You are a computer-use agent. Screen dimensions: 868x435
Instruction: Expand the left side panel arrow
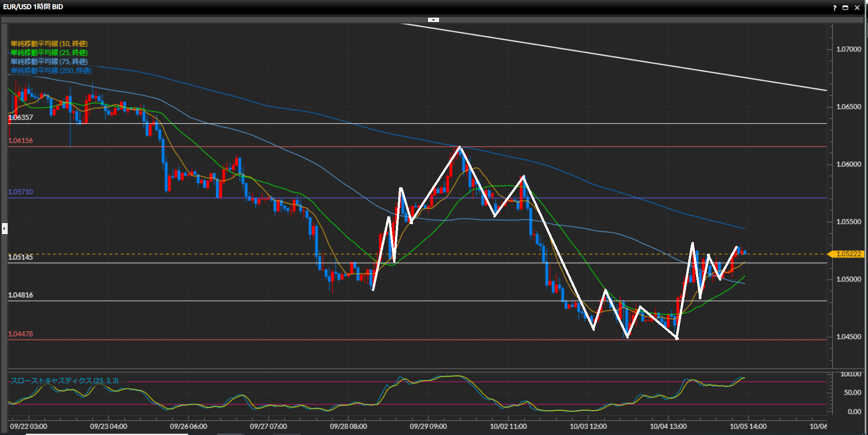pyautogui.click(x=5, y=228)
